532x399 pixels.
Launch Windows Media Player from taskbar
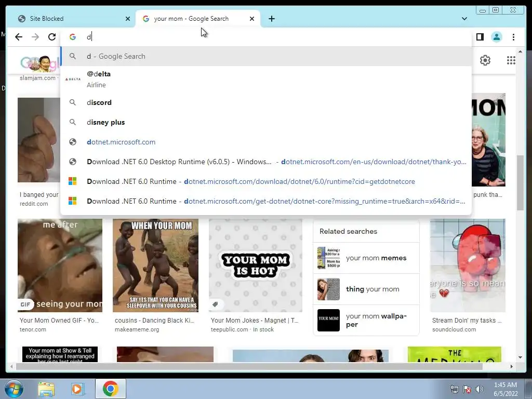(x=77, y=389)
